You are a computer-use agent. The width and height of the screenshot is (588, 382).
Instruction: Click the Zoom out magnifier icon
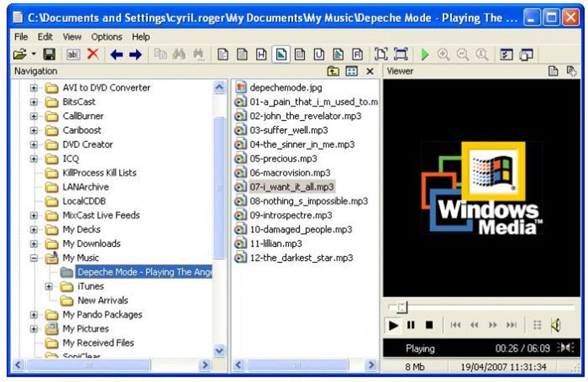[463, 55]
